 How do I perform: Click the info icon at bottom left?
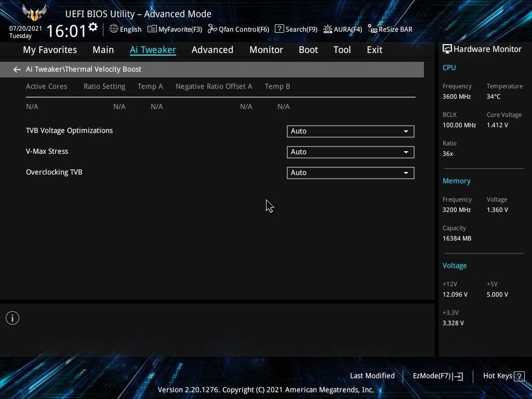[x=12, y=318]
